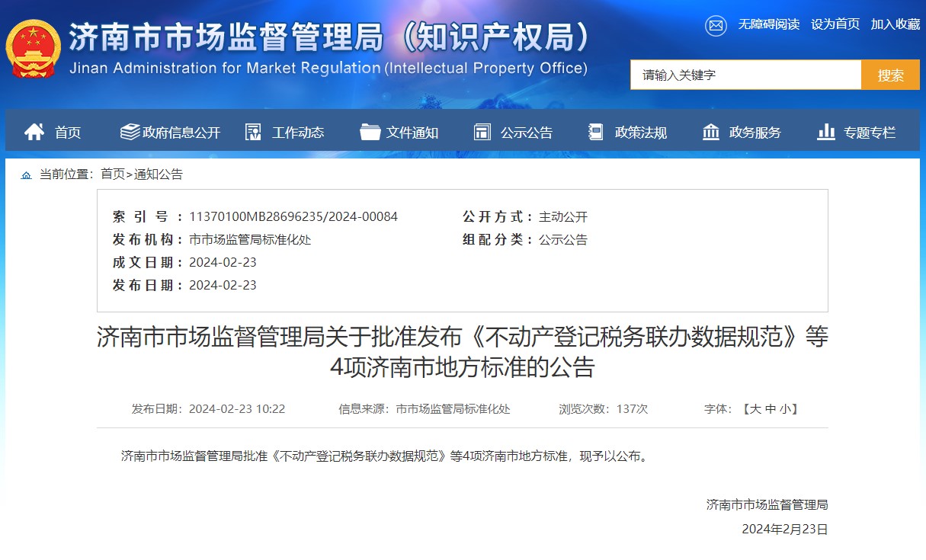Click the national emblem logo
Screen dimensions: 926x560
pos(32,49)
